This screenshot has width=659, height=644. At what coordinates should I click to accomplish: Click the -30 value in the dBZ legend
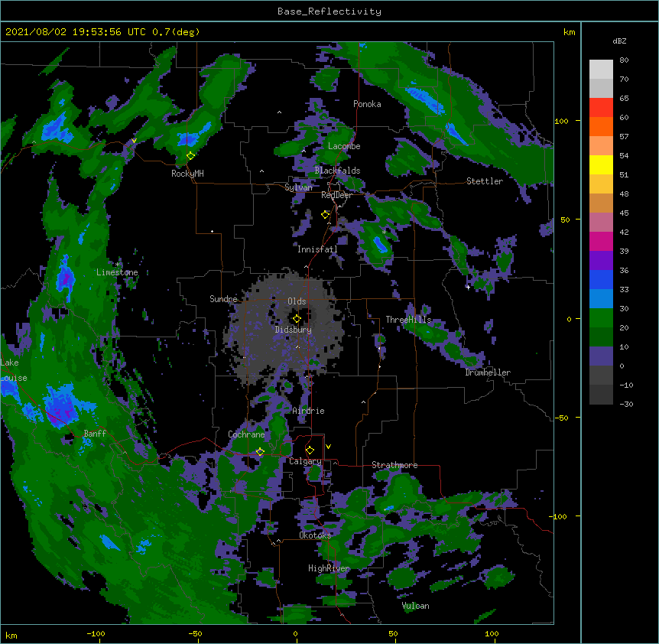click(x=626, y=404)
